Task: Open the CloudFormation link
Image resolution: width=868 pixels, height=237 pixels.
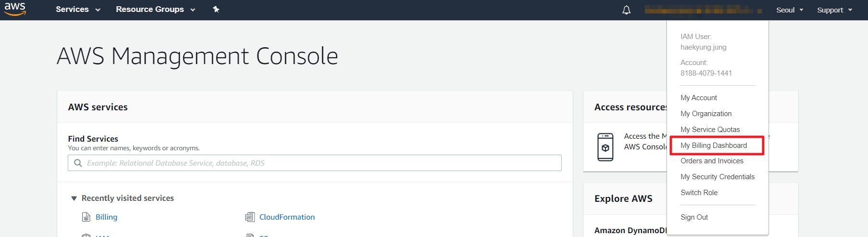Action: [287, 217]
